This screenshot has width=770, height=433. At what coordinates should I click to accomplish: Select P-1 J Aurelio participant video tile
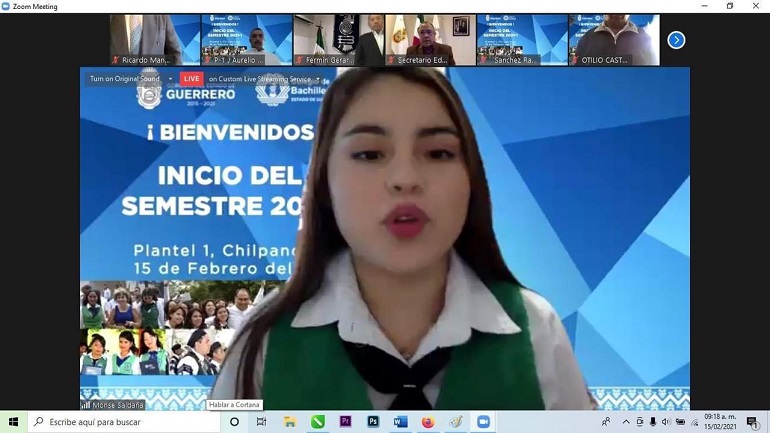point(247,40)
